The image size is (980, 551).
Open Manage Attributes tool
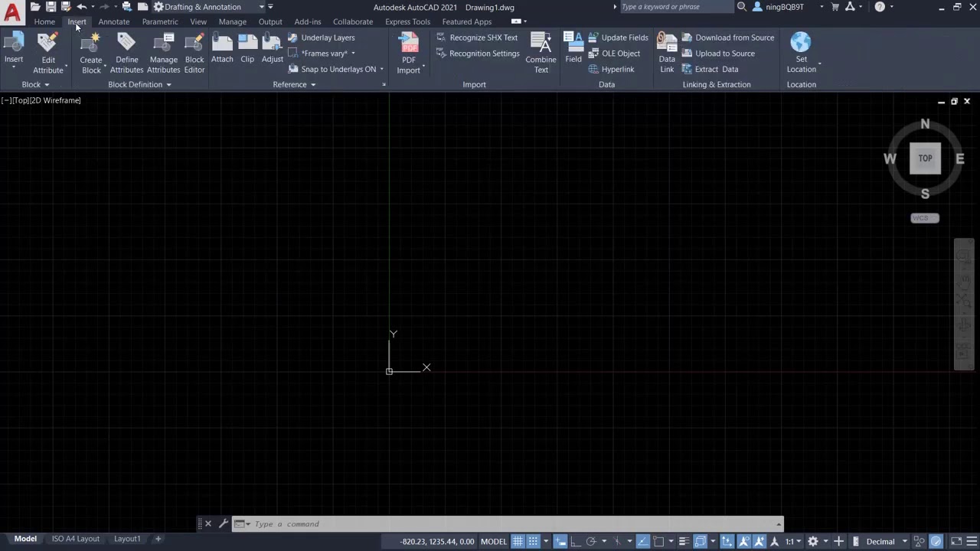(x=164, y=44)
